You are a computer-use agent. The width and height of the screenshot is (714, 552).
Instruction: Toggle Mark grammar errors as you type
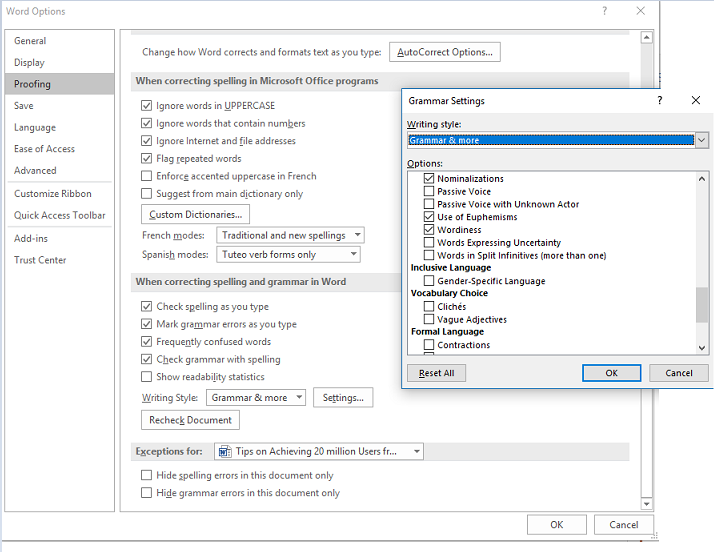(146, 324)
